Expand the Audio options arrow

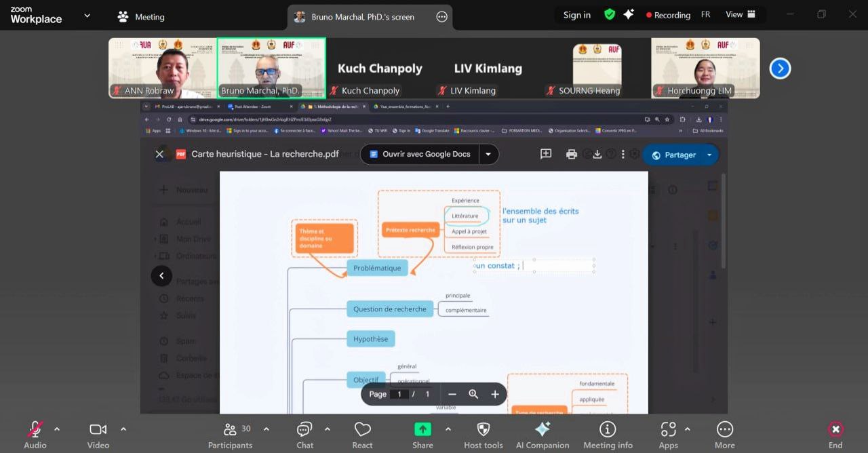coord(57,429)
